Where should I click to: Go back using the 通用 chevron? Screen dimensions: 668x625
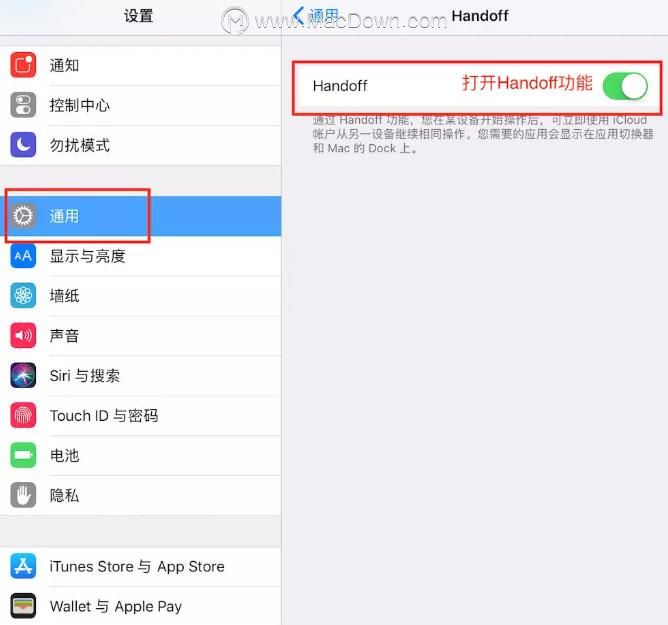coord(316,16)
